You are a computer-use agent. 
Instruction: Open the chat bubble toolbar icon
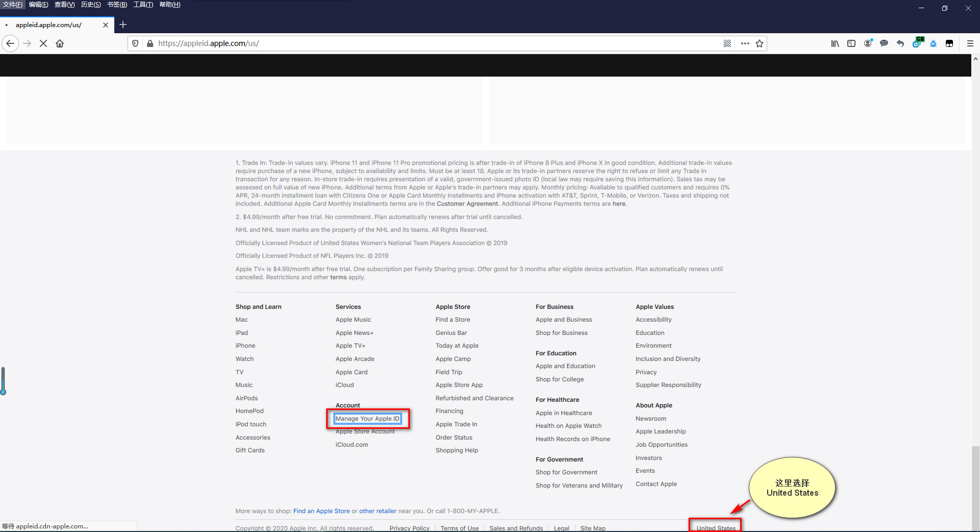coord(884,43)
